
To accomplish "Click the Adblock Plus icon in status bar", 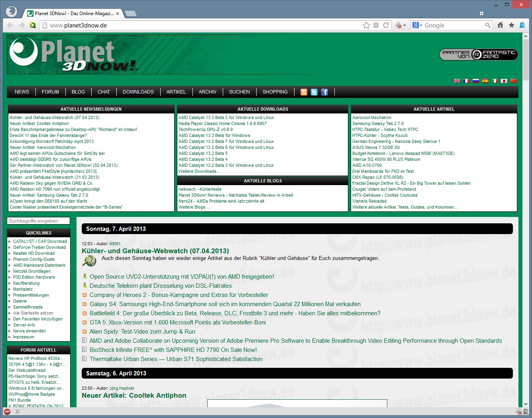I will (x=7, y=412).
